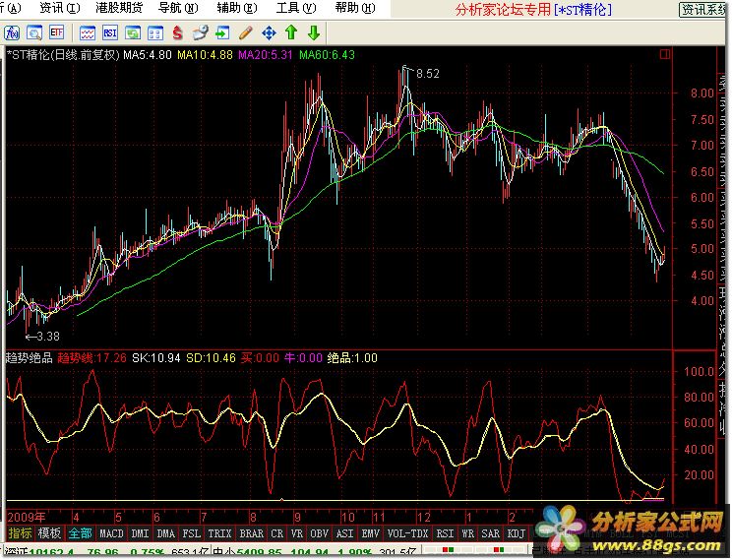Select the 全部 tab
Image resolution: width=732 pixels, height=560 pixels.
click(x=80, y=532)
